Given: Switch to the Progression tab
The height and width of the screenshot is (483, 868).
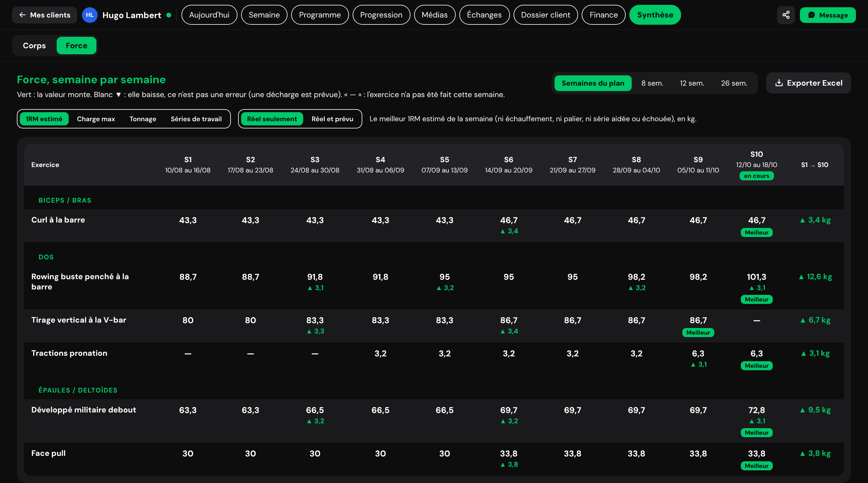Looking at the screenshot, I should click(x=381, y=15).
